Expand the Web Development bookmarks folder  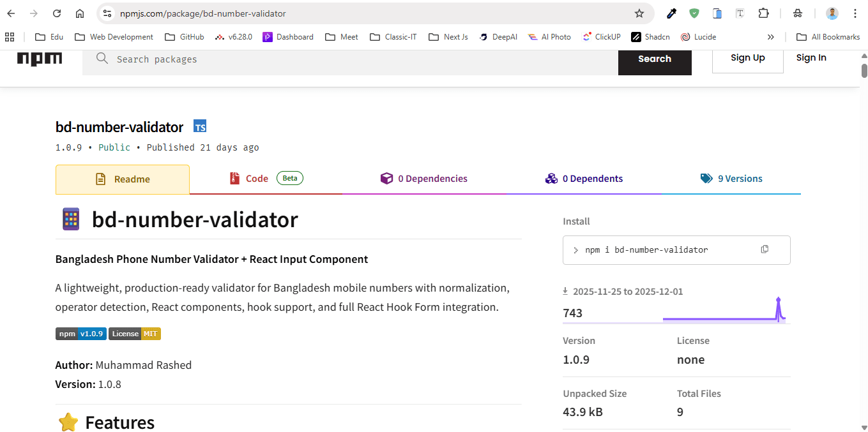click(114, 37)
